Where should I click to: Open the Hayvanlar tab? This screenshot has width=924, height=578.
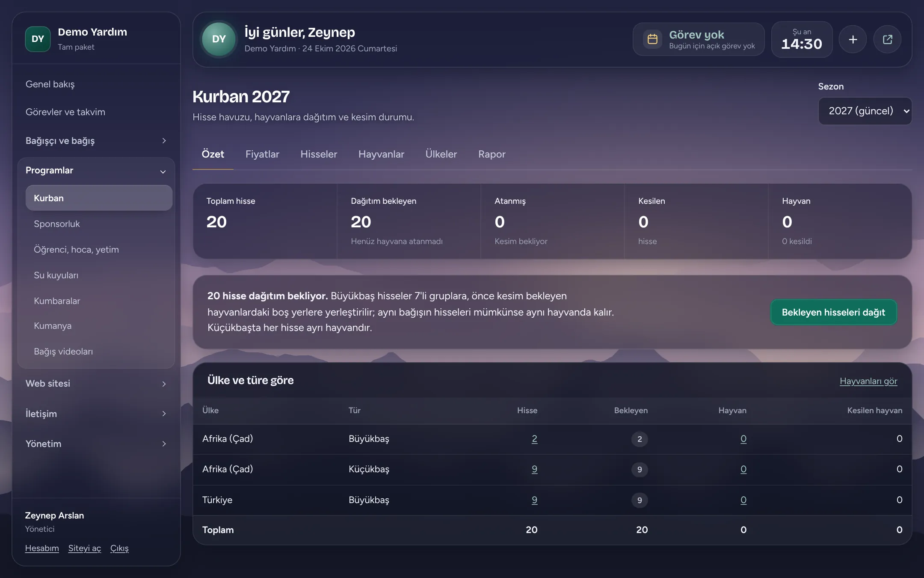381,154
